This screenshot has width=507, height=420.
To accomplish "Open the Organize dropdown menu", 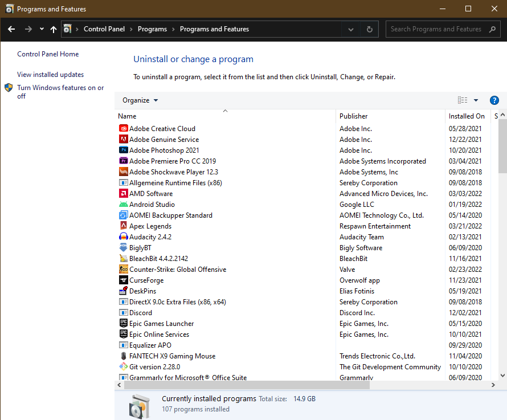I will (140, 100).
